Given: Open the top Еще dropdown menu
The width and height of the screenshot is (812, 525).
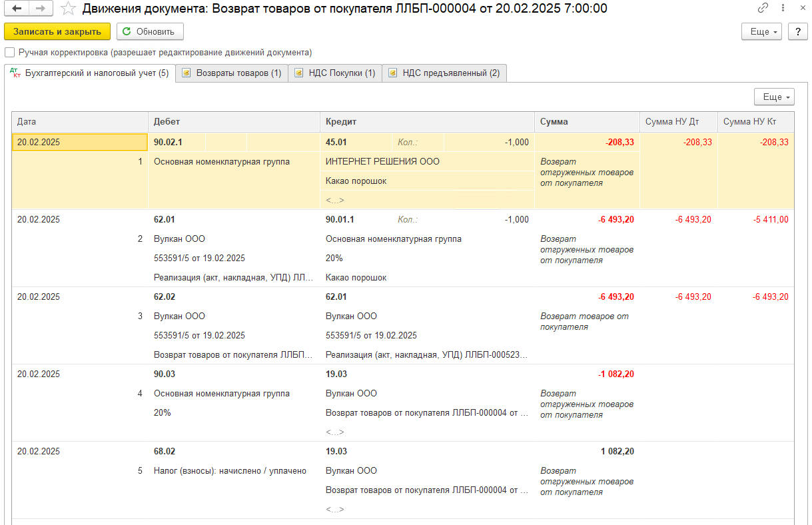Looking at the screenshot, I should (762, 31).
